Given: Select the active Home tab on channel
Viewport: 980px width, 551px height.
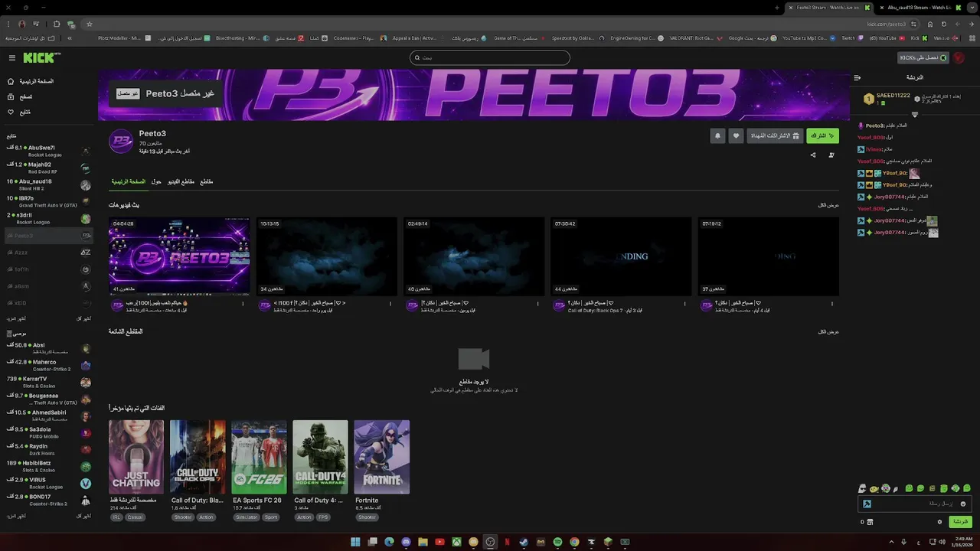Looking at the screenshot, I should 128,182.
